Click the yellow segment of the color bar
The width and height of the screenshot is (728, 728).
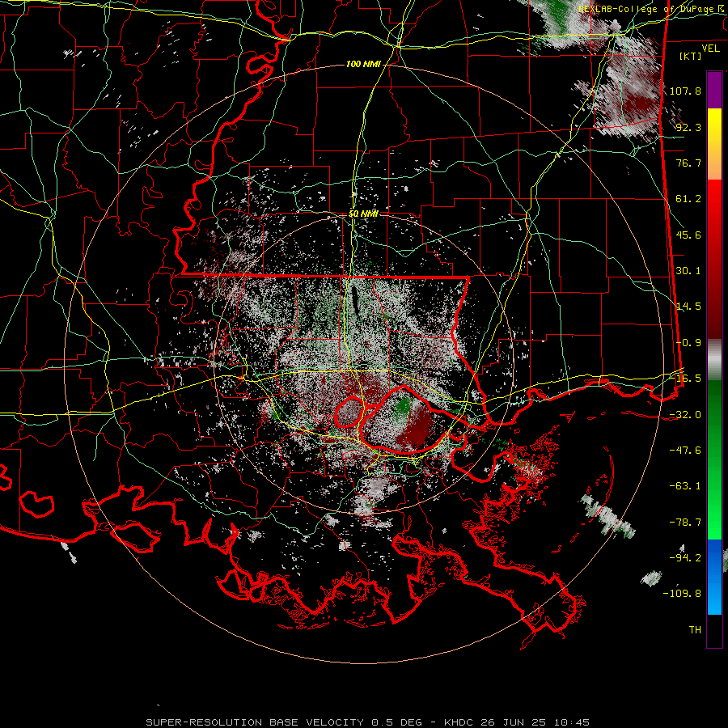714,126
